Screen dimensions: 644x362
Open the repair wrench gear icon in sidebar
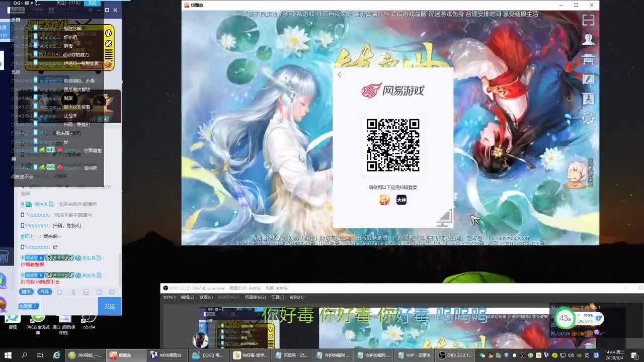(x=588, y=118)
